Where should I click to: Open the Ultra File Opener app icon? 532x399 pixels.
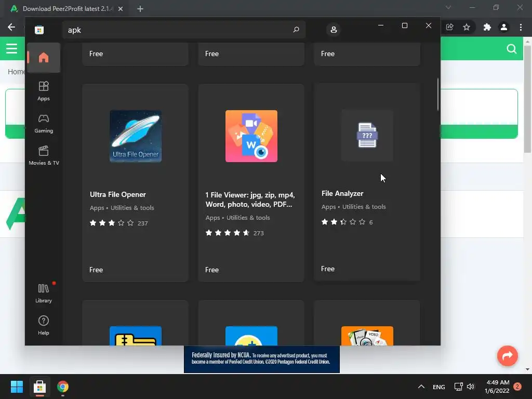pyautogui.click(x=136, y=136)
